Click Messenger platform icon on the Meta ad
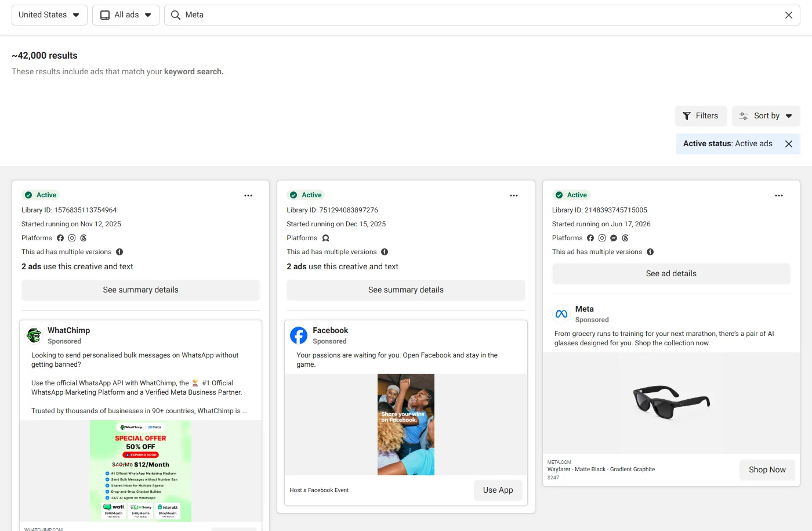812x531 pixels. click(x=614, y=238)
